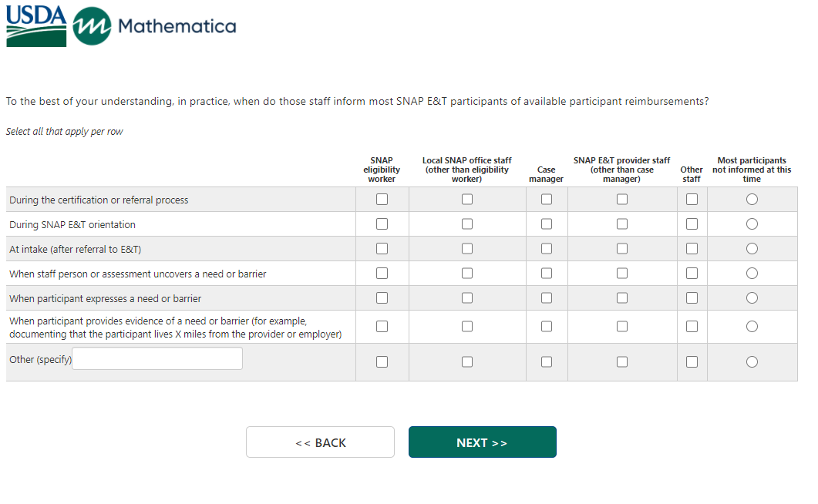Check SNAP eligibility worker for certification or referral process

point(382,200)
